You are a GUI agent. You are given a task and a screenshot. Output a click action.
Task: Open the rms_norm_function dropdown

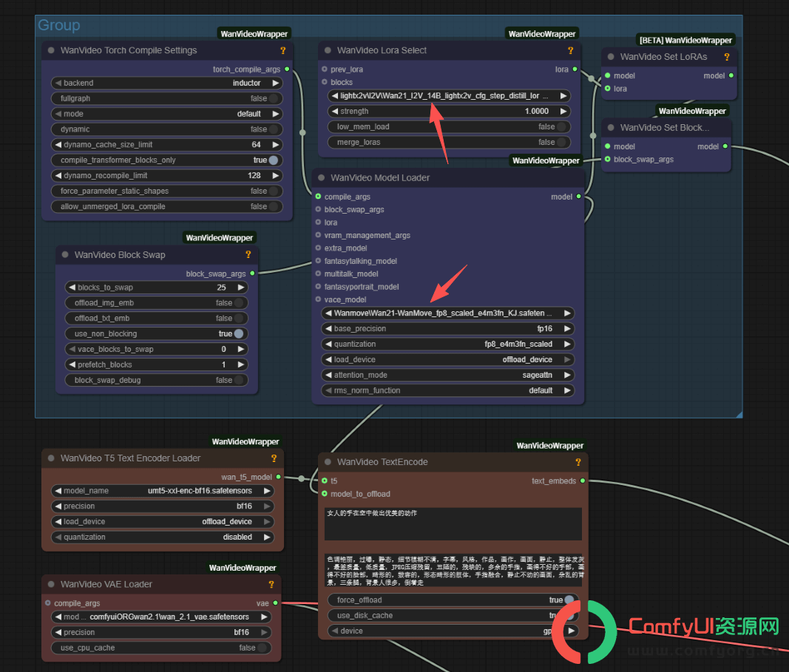click(448, 390)
